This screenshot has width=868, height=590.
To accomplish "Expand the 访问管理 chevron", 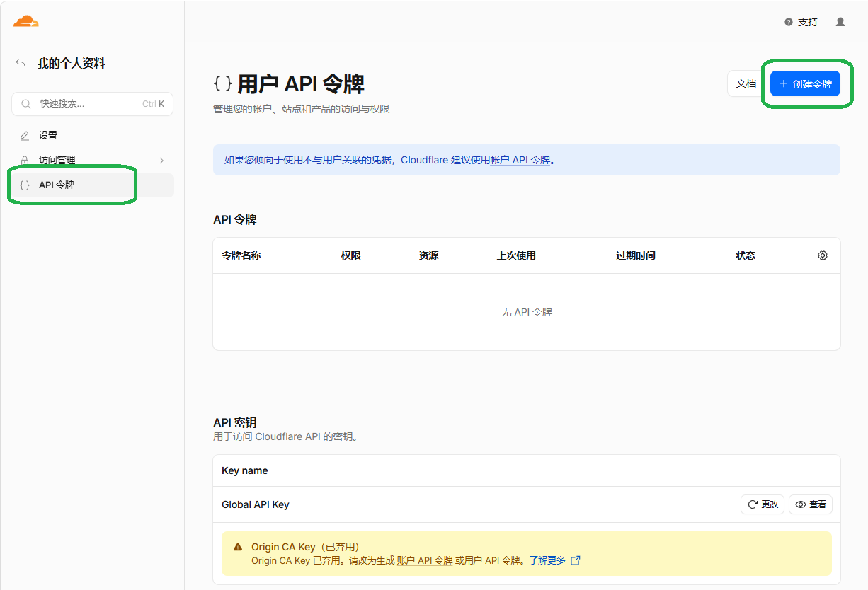I will tap(161, 161).
